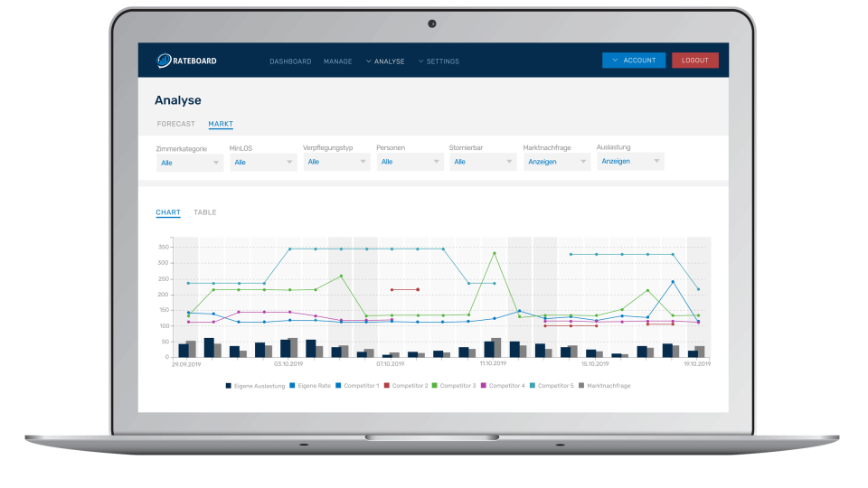Open the Manage menu item

point(337,61)
